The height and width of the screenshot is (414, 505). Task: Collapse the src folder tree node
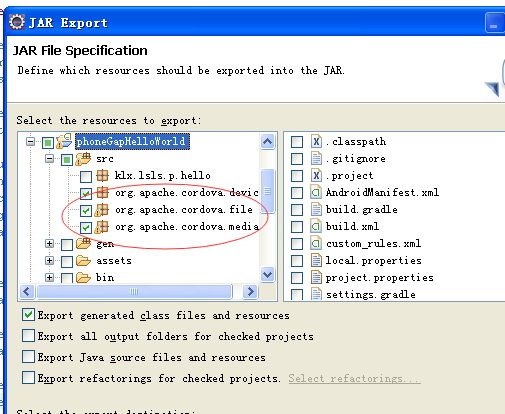tap(49, 159)
